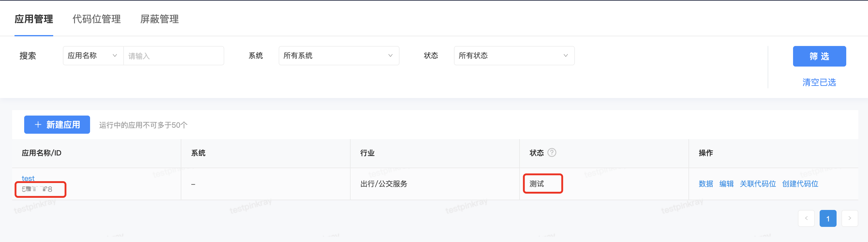
Task: Click the 清空已选 link
Action: (x=819, y=82)
